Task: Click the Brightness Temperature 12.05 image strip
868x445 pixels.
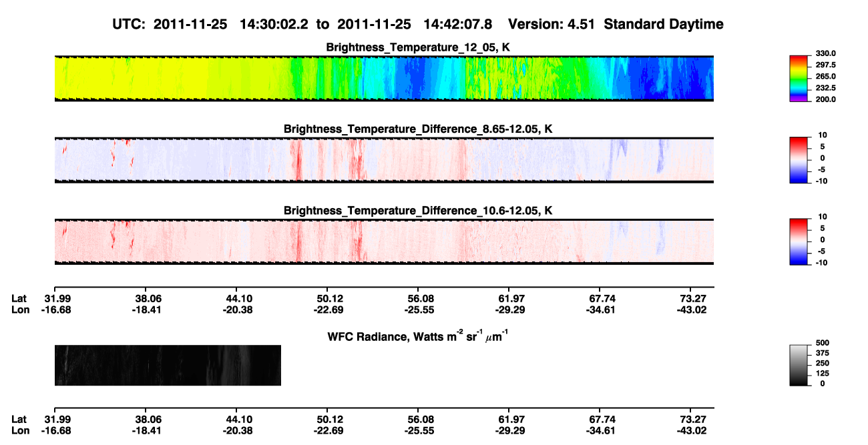Action: (x=384, y=78)
